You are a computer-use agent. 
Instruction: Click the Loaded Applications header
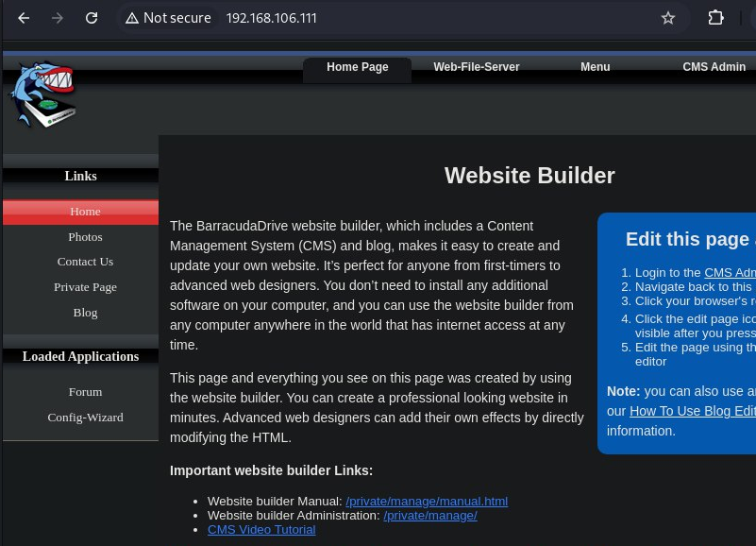80,356
